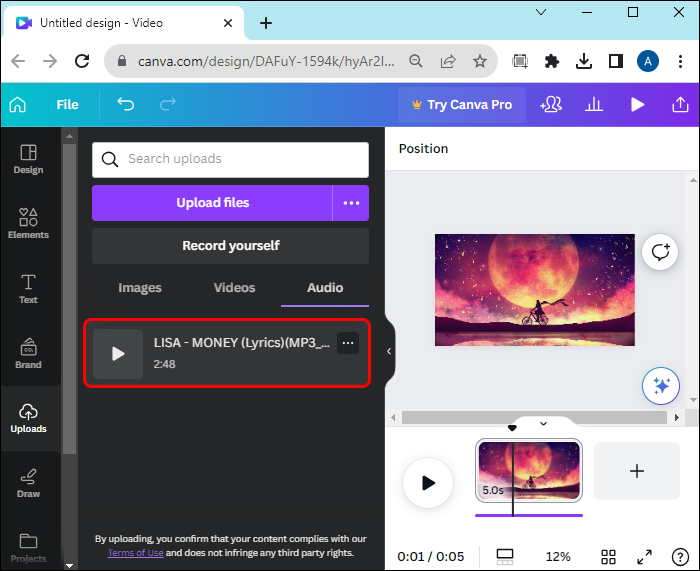Screen dimensions: 700x571
Task: Click Try Canva Pro button
Action: [462, 105]
